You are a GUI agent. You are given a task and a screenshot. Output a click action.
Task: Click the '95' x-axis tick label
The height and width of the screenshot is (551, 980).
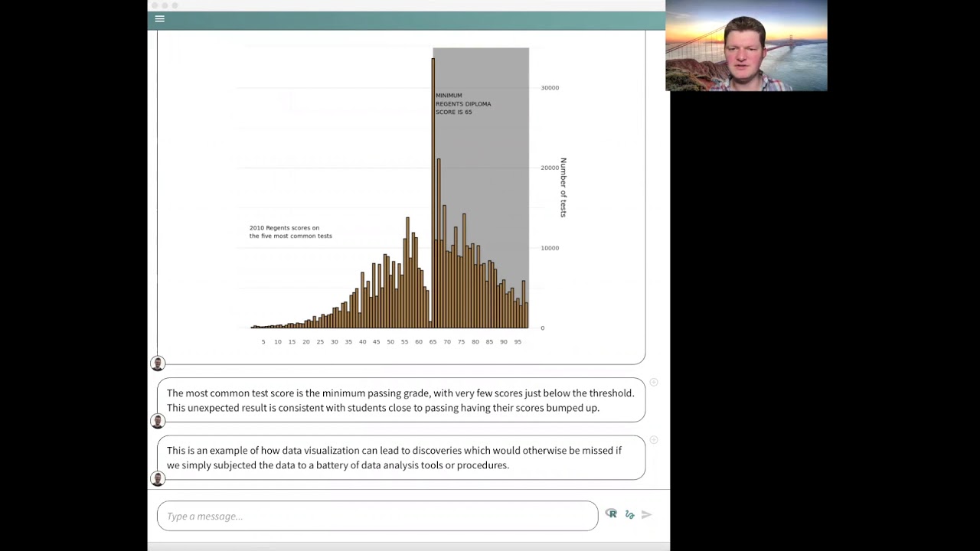[518, 341]
